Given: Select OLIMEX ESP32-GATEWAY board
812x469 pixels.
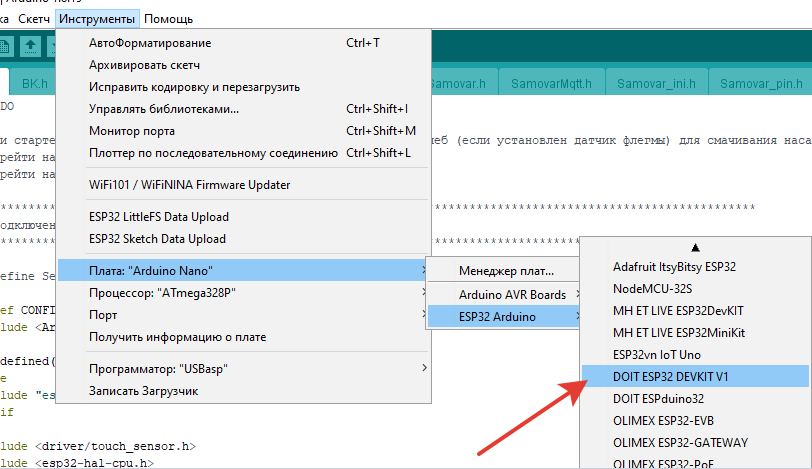Looking at the screenshot, I should pos(695,443).
